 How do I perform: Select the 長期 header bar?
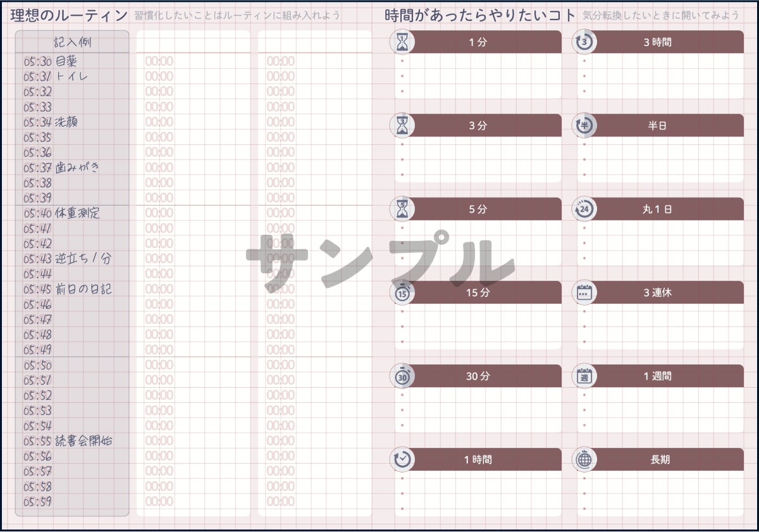coord(660,460)
